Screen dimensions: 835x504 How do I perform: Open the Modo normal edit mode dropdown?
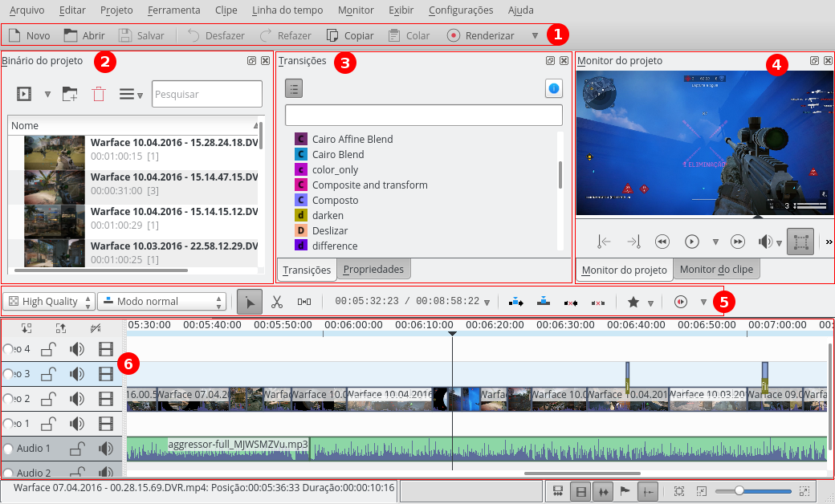(x=161, y=301)
